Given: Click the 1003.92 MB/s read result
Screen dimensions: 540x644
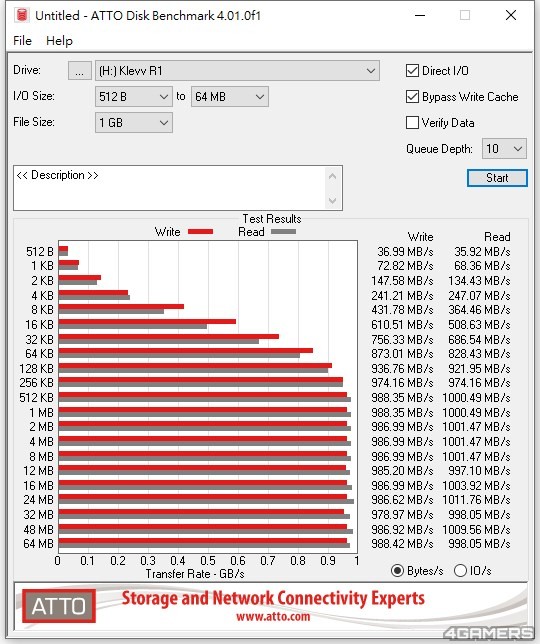Looking at the screenshot, I should [476, 485].
